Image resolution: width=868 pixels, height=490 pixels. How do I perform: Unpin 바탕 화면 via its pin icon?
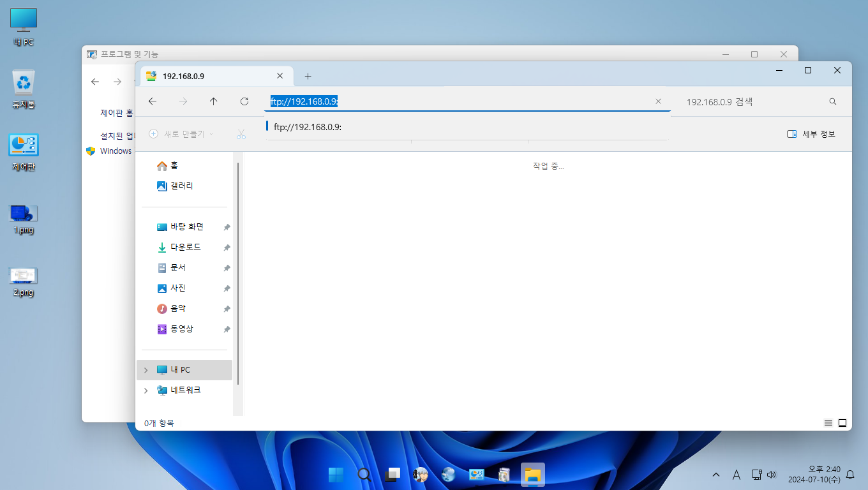tap(227, 227)
